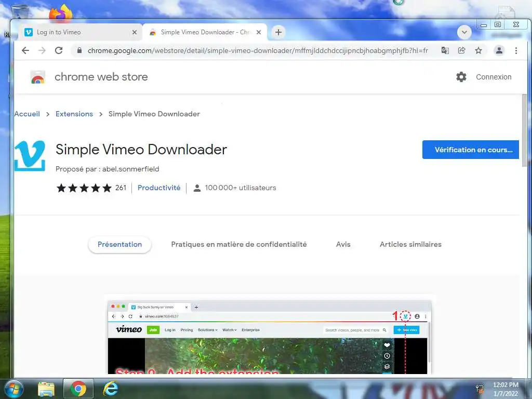Bookmark this page with the star icon
Viewport: 532px width, 399px height.
coord(478,50)
